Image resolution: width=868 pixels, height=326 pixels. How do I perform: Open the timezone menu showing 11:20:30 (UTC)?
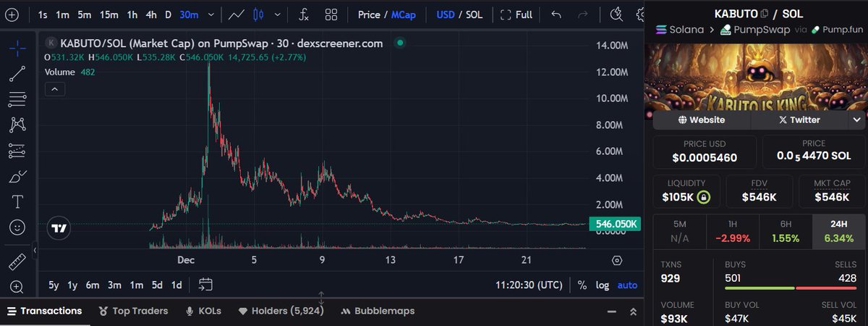[x=528, y=285]
